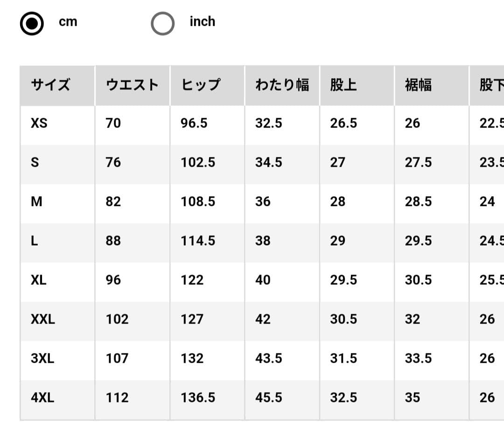Click わたり幅 value 43.5 in 3XL row
Image resolution: width=504 pixels, height=428 pixels.
[269, 358]
